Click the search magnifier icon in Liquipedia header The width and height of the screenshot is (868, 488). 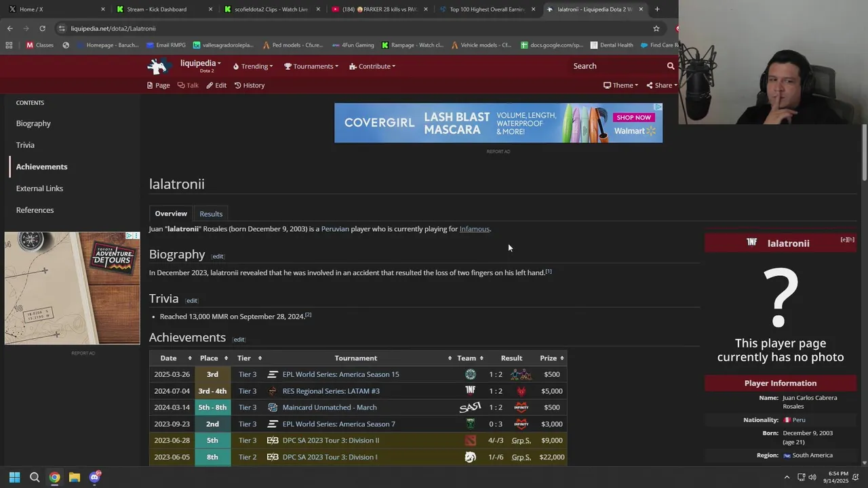click(671, 66)
